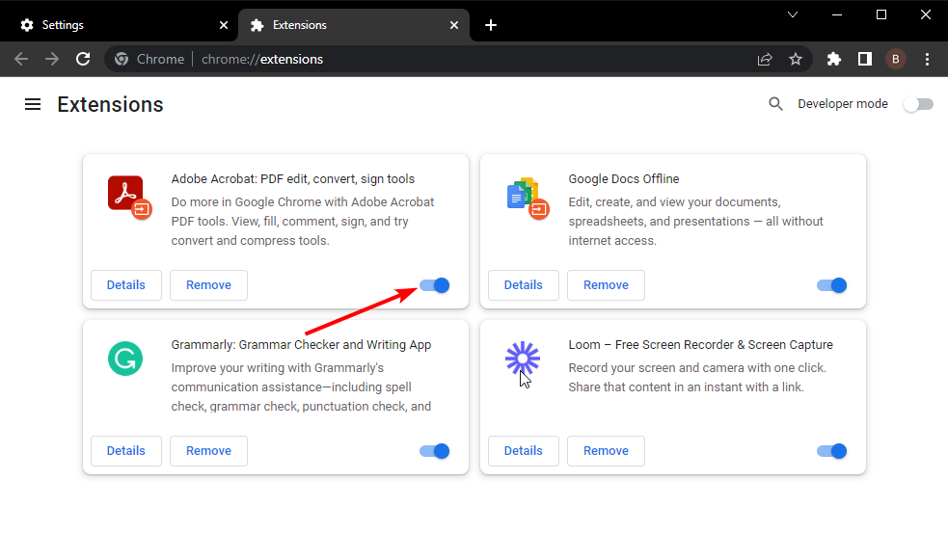Click the Developer mode label
This screenshot has width=948, height=560.
tap(843, 104)
